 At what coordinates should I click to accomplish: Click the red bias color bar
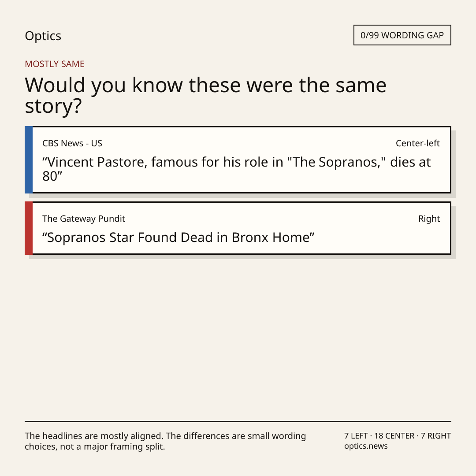tap(29, 228)
